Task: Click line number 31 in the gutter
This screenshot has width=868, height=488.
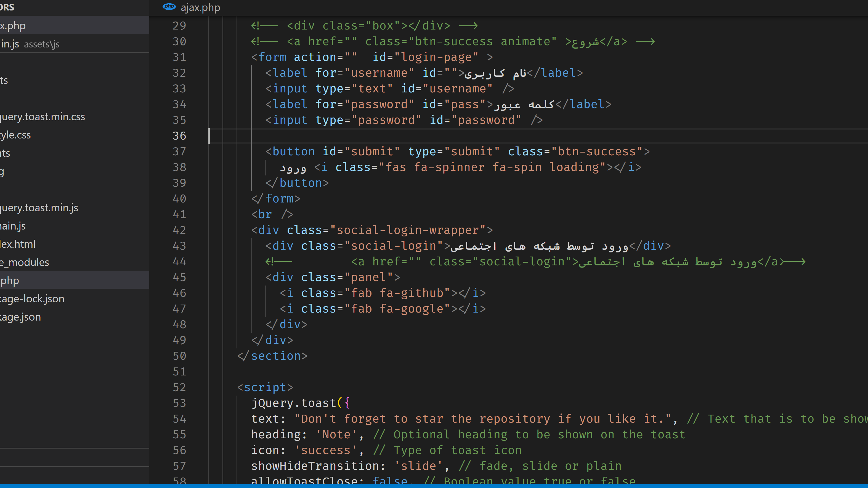Action: [x=179, y=57]
